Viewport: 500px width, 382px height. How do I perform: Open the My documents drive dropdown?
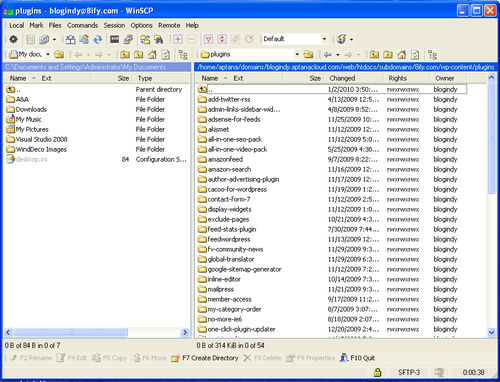tap(48, 54)
